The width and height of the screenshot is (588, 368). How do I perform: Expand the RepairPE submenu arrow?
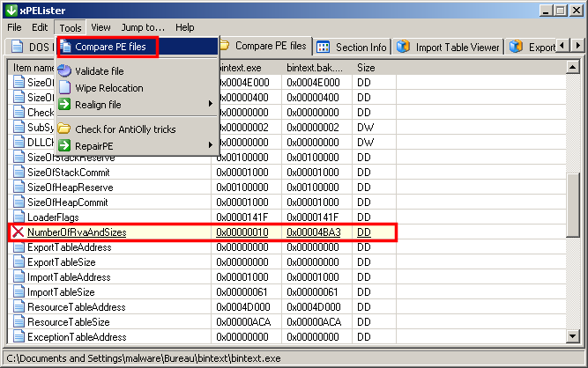point(210,144)
